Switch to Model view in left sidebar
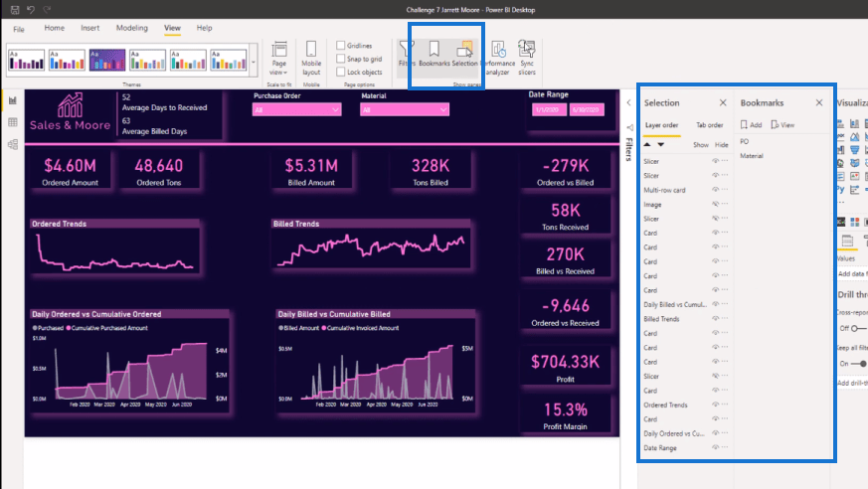This screenshot has height=489, width=868. 13,144
